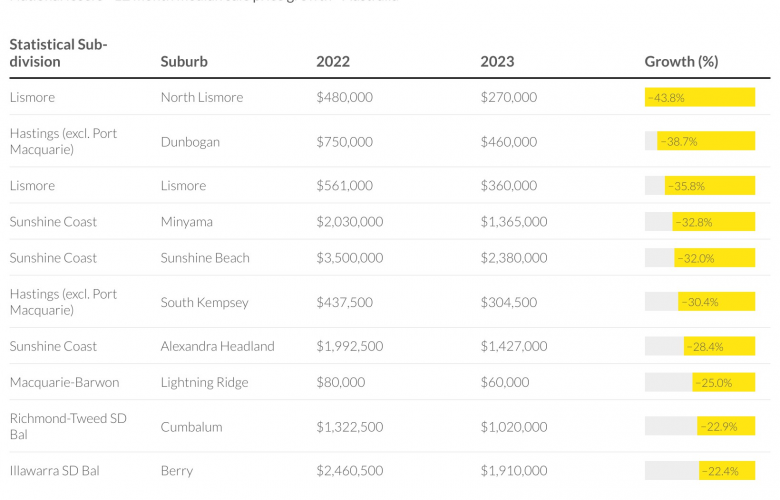The width and height of the screenshot is (780, 500).
Task: Click the Growth (%) column header
Action: [x=681, y=61]
